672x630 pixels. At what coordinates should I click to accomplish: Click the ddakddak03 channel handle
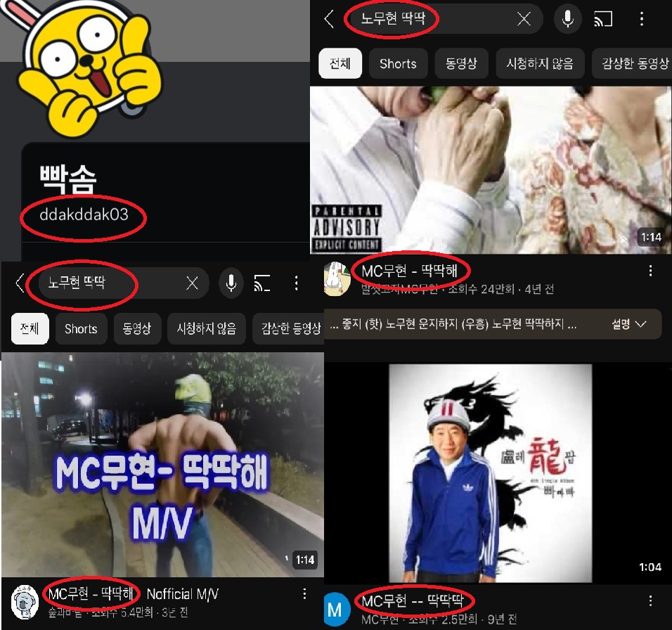point(84,215)
